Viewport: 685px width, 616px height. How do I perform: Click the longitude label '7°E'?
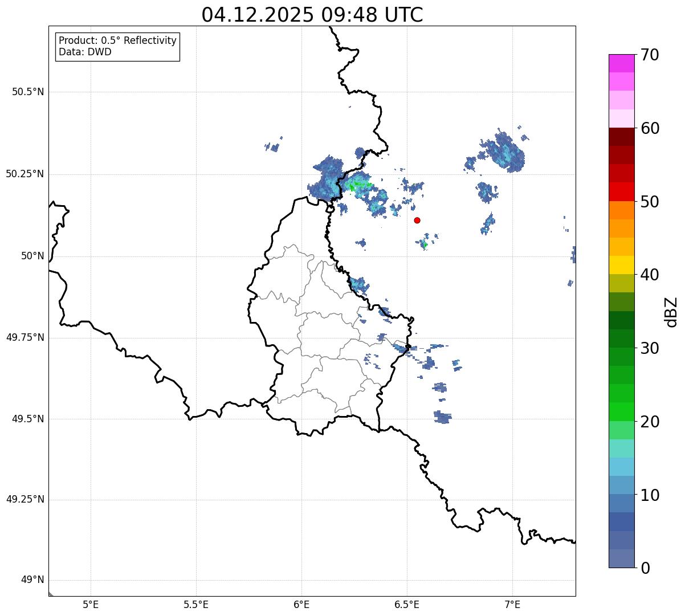point(512,604)
